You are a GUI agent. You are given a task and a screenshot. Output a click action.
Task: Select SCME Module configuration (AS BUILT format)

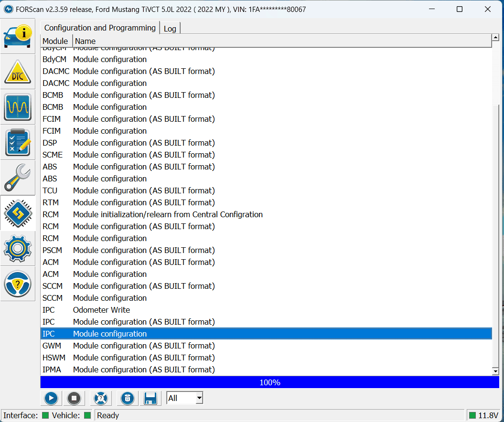tap(266, 155)
